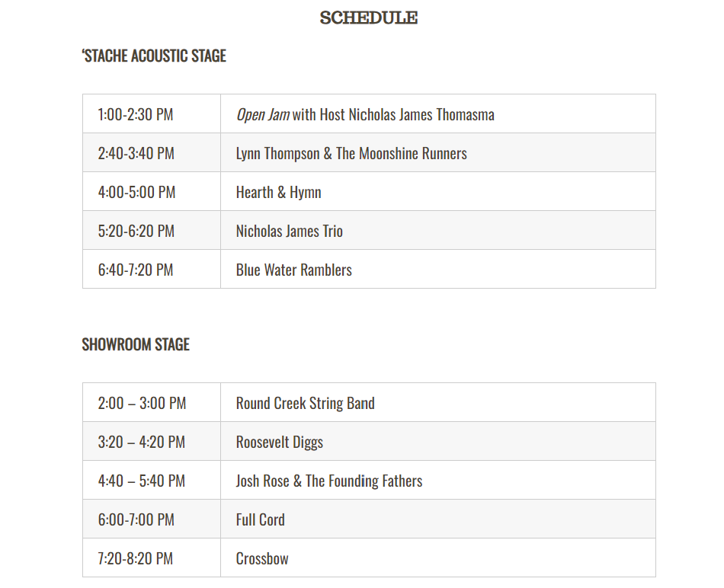Select Round Creek String Band
The width and height of the screenshot is (724, 588).
[306, 403]
